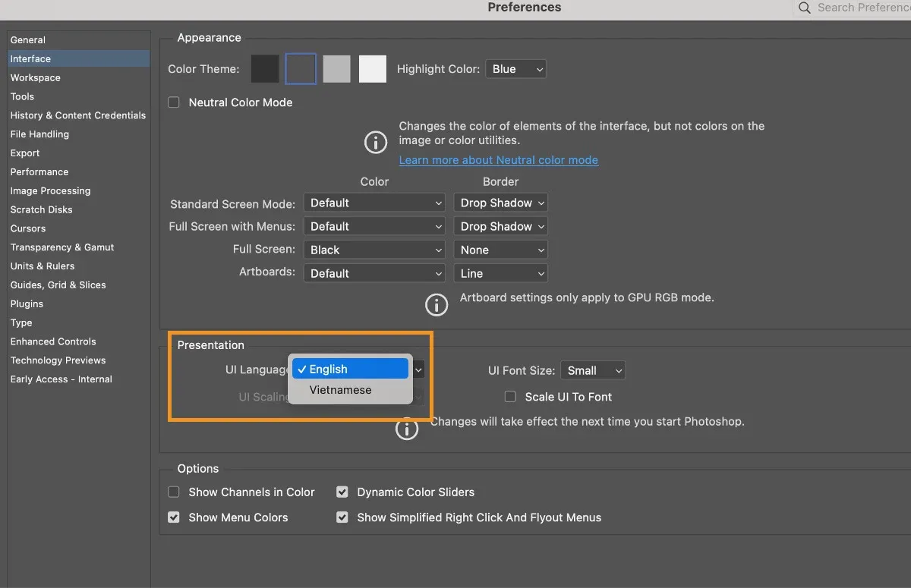Viewport: 911px width, 588px height.
Task: Select Vietnamese as the UI Language
Action: pos(340,389)
